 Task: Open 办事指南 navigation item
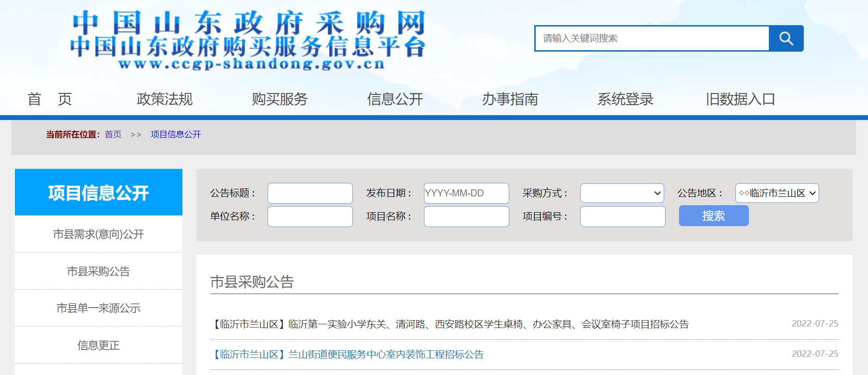click(510, 99)
